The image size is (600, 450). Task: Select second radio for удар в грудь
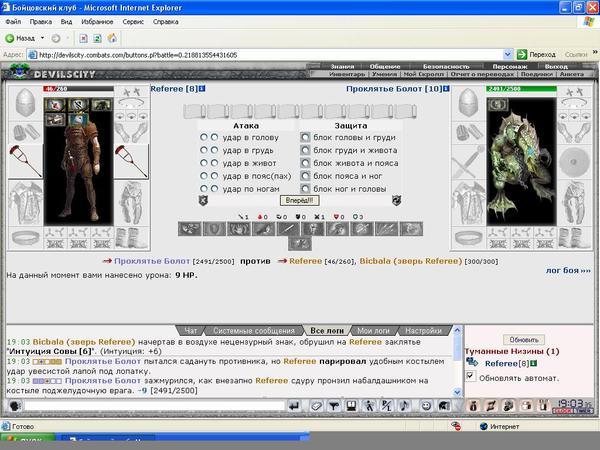(214, 150)
